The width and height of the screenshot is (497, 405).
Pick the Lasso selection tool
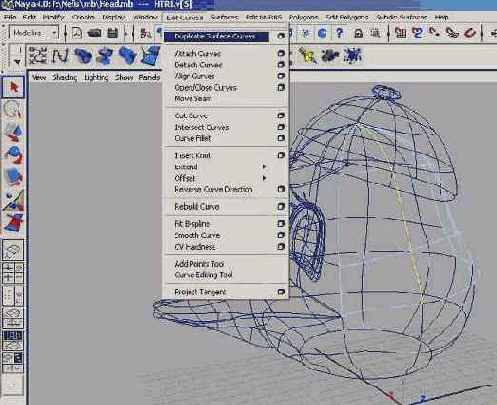click(x=13, y=109)
